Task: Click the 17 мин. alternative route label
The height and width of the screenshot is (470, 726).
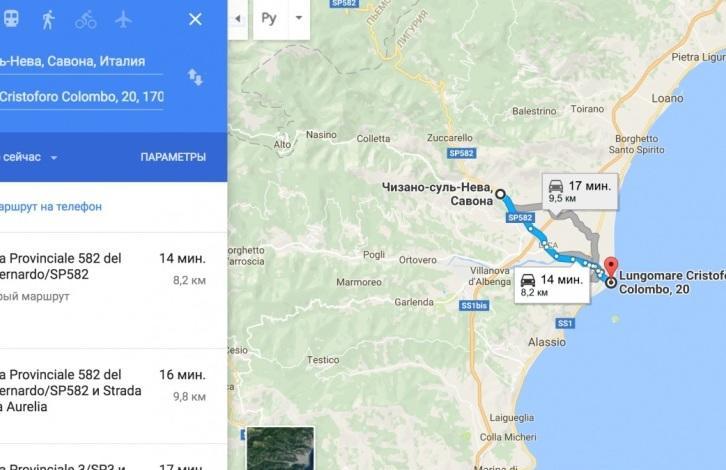Action: [580, 191]
